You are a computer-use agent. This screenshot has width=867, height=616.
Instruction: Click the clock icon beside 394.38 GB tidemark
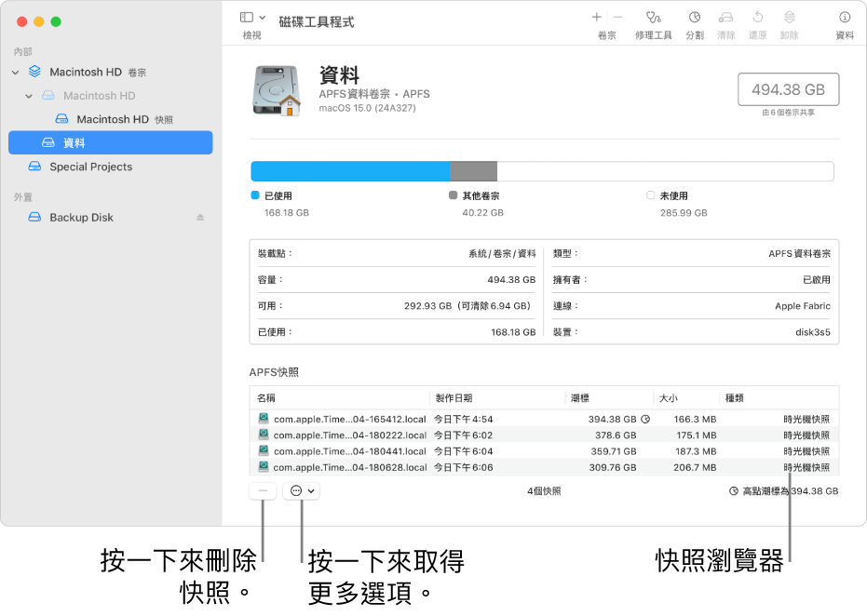(x=645, y=420)
